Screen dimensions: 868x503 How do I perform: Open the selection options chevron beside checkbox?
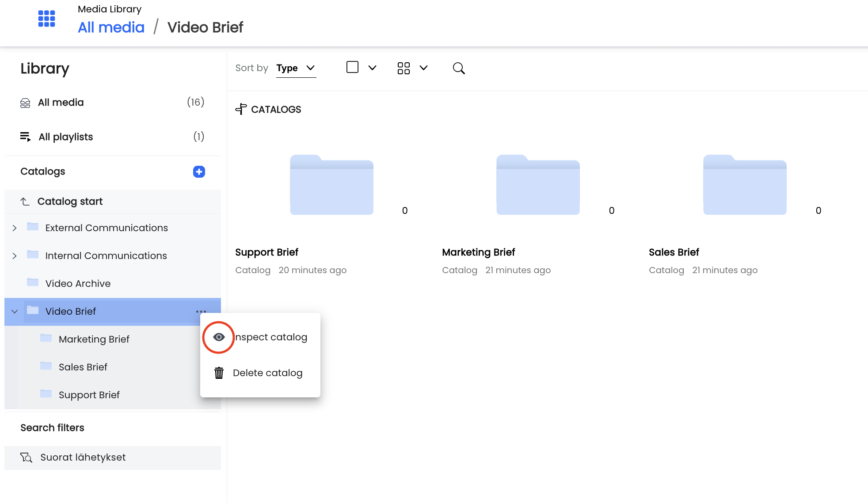372,68
